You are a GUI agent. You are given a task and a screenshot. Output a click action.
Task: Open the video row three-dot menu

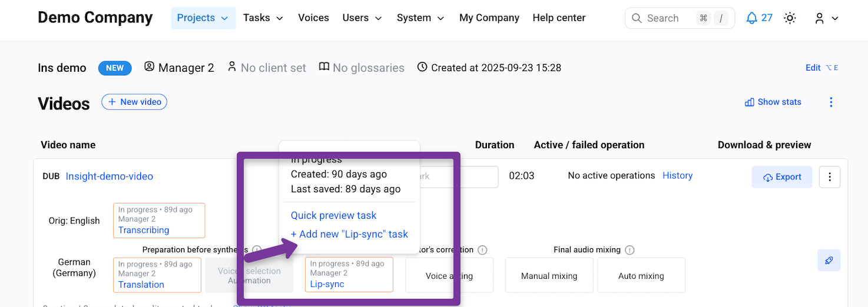point(830,177)
